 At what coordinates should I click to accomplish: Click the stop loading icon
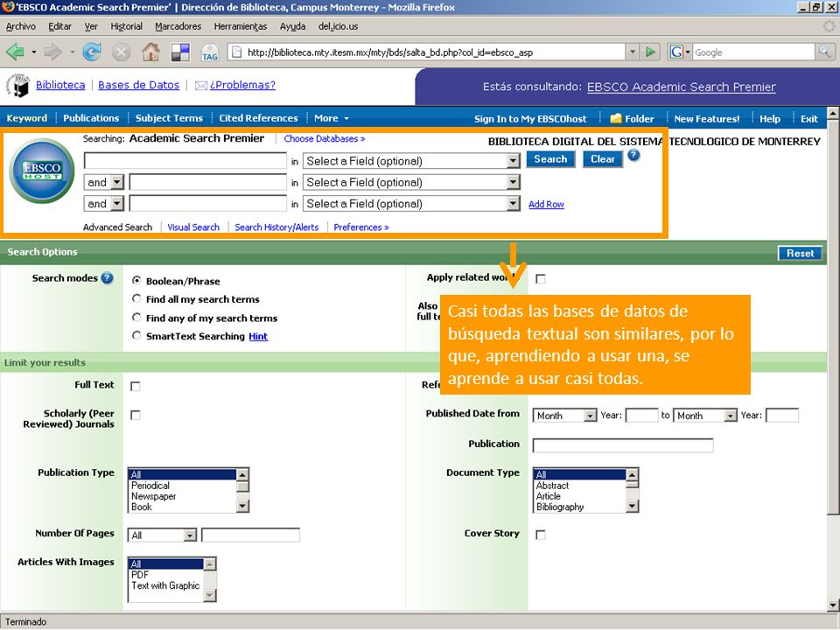pyautogui.click(x=121, y=52)
